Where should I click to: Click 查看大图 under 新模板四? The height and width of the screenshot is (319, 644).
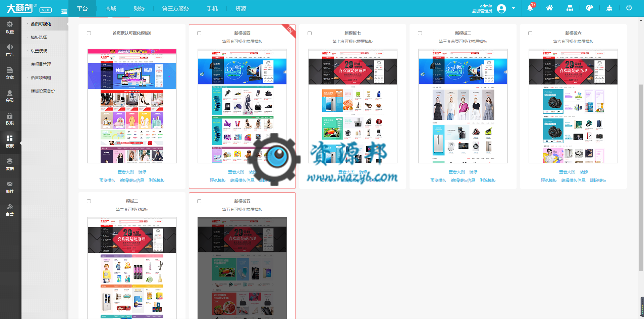[x=236, y=172]
